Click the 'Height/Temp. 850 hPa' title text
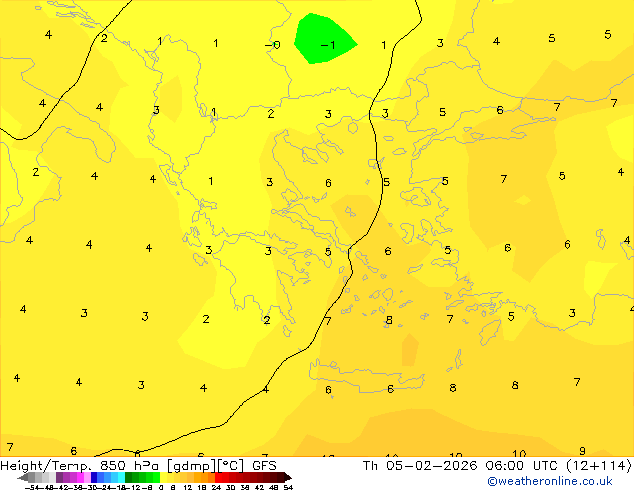This screenshot has width=634, height=490. 79,466
